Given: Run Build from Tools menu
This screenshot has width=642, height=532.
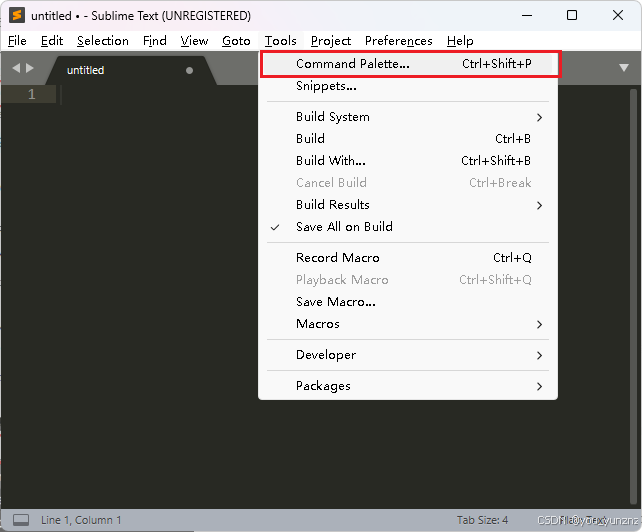Looking at the screenshot, I should [x=408, y=139].
